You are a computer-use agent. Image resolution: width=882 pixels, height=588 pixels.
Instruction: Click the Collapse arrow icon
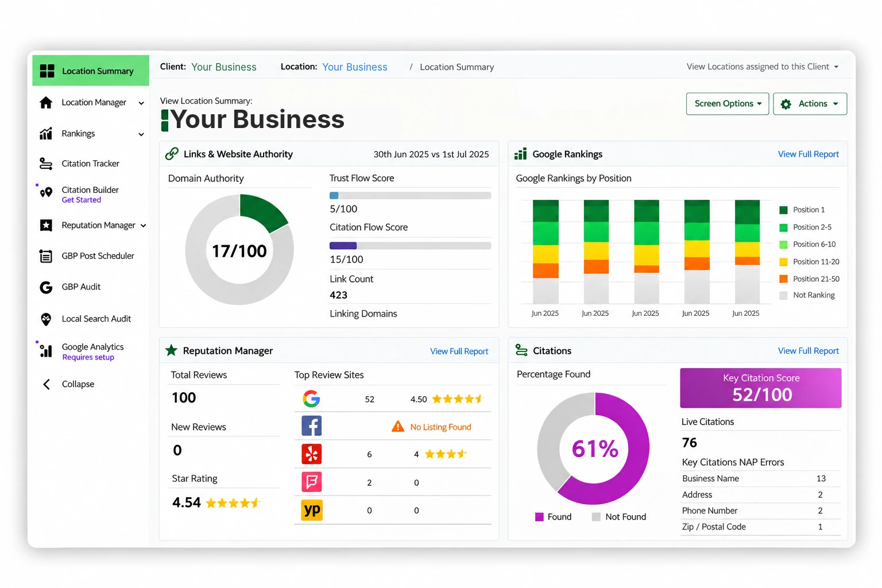tap(47, 384)
